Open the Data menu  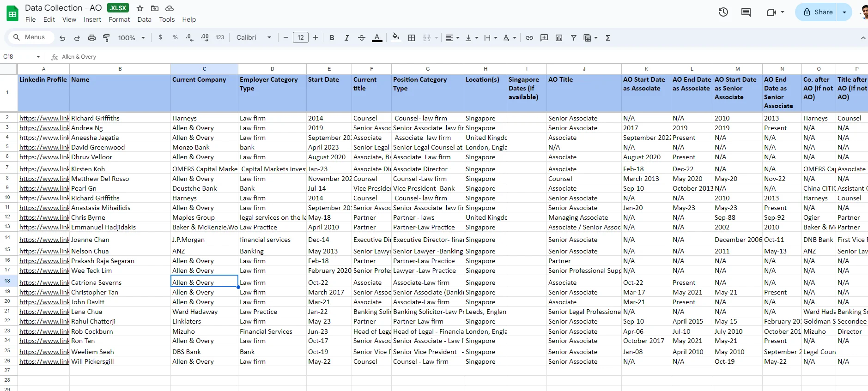pos(144,19)
